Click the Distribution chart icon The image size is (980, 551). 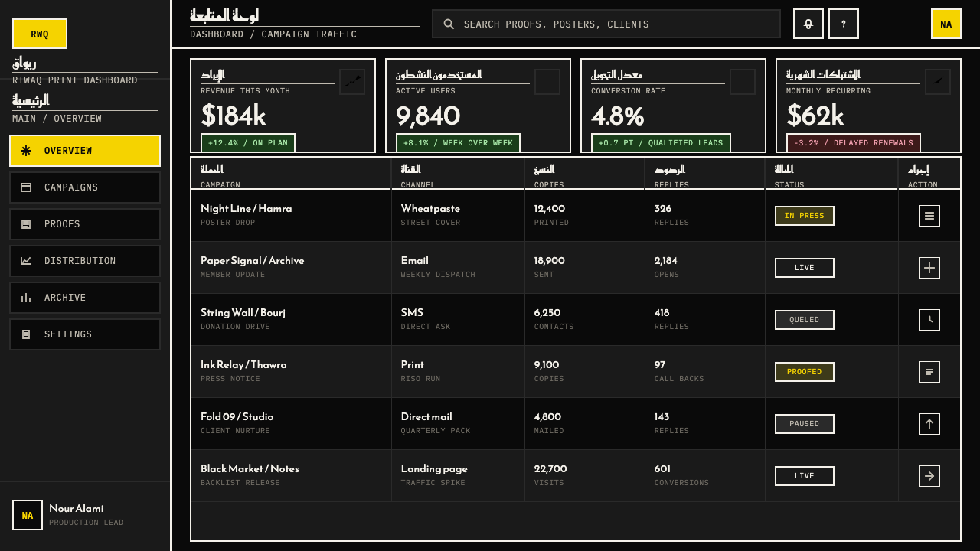pyautogui.click(x=26, y=261)
